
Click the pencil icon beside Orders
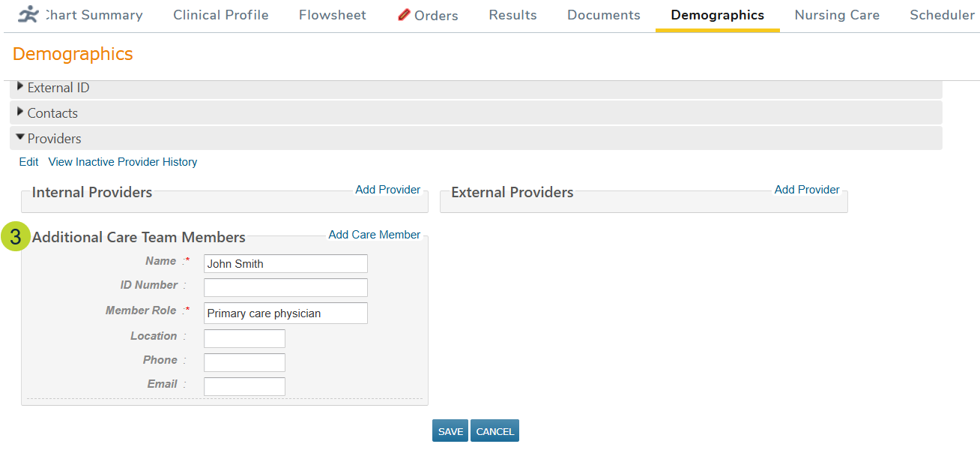pos(404,15)
